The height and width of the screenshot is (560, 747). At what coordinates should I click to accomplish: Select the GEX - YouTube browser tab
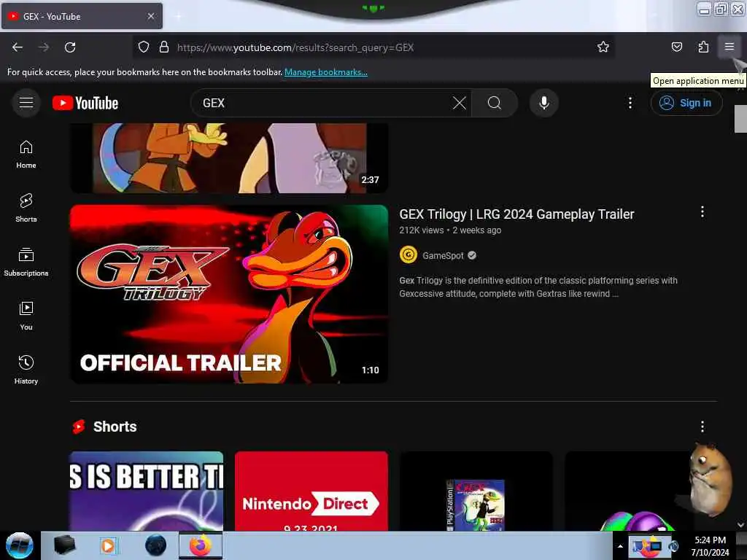tap(82, 16)
